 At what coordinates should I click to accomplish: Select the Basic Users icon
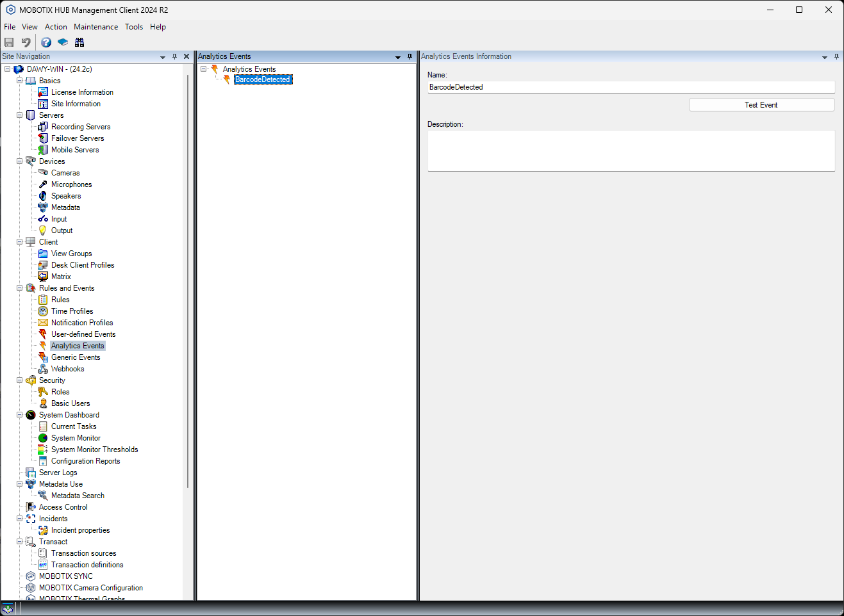tap(43, 403)
